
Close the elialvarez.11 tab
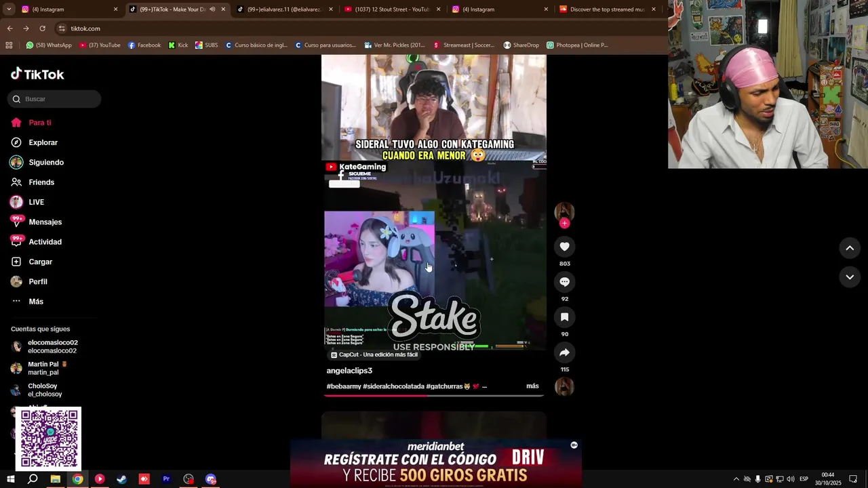pyautogui.click(x=331, y=9)
